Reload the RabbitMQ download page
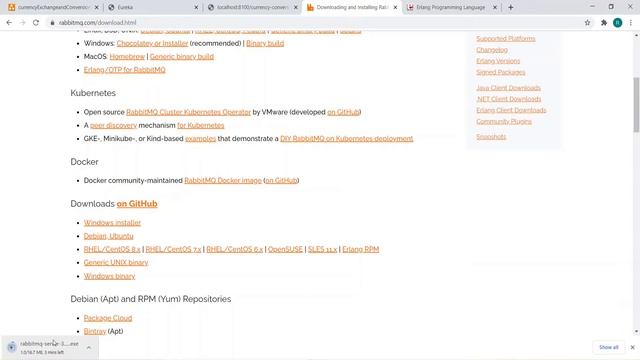This screenshot has width=640, height=360. pyautogui.click(x=36, y=23)
